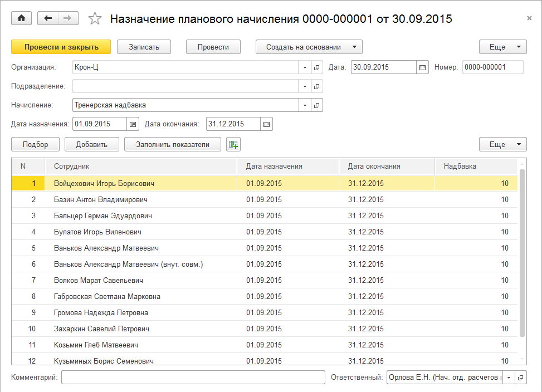Go to the home page icon
This screenshot has height=392, width=542.
22,18
